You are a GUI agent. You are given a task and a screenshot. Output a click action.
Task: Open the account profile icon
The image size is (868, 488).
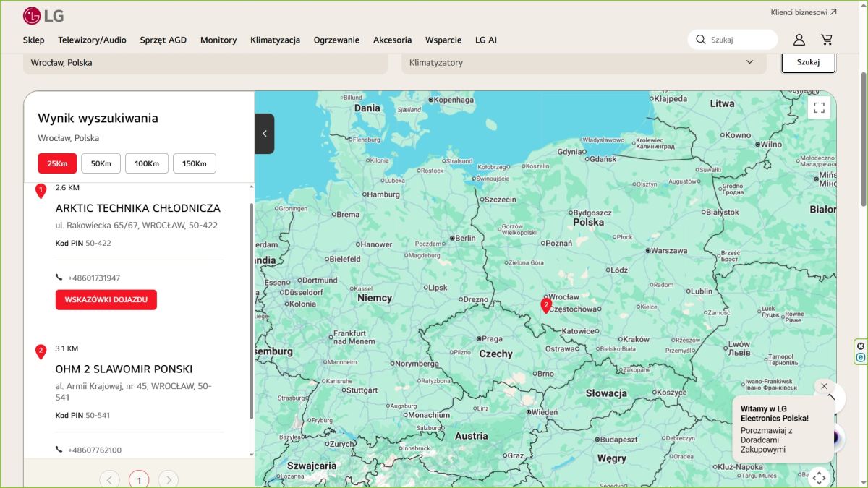point(799,40)
